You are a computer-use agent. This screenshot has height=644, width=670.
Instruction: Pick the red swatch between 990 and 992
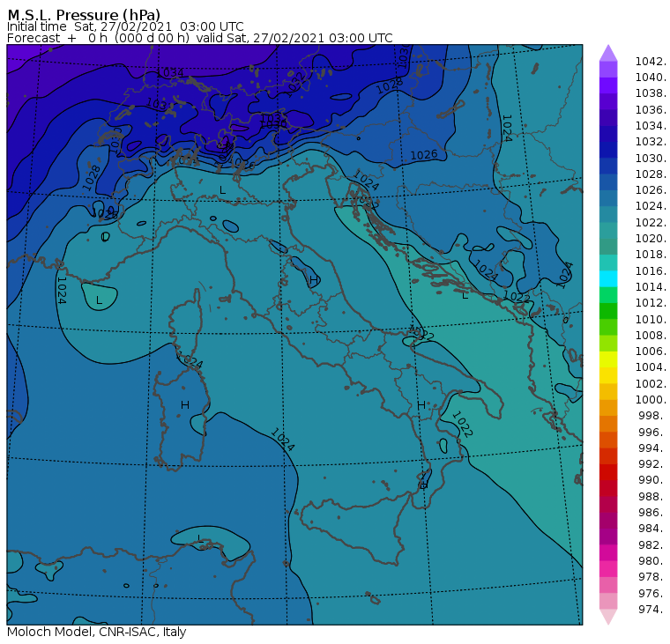608,472
